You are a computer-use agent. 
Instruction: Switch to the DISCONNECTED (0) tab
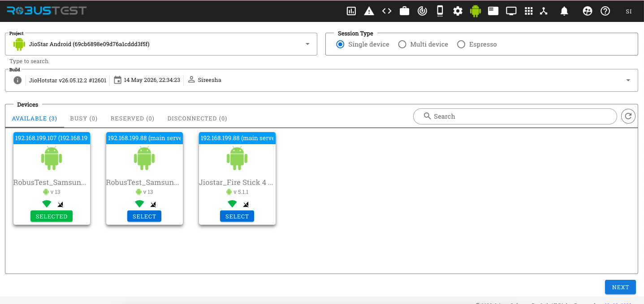[197, 119]
